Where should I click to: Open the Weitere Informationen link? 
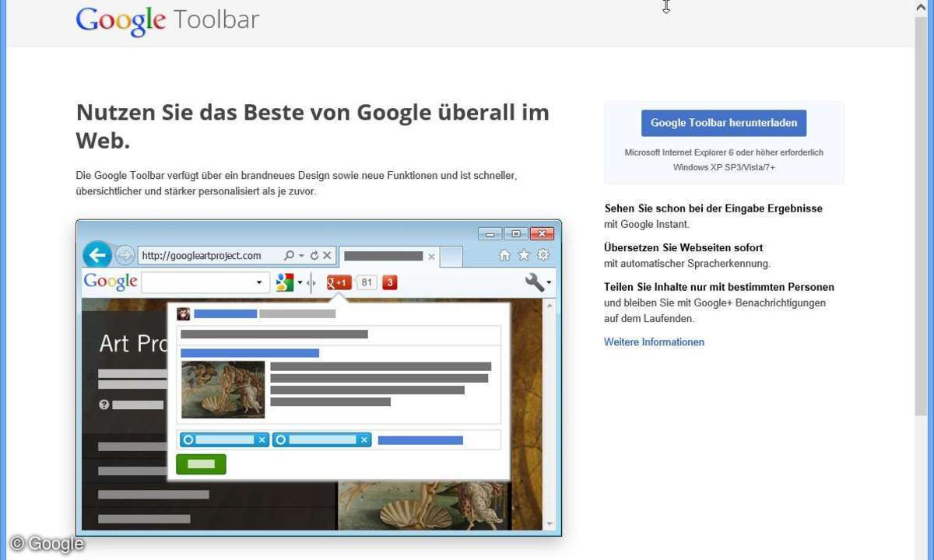(654, 342)
